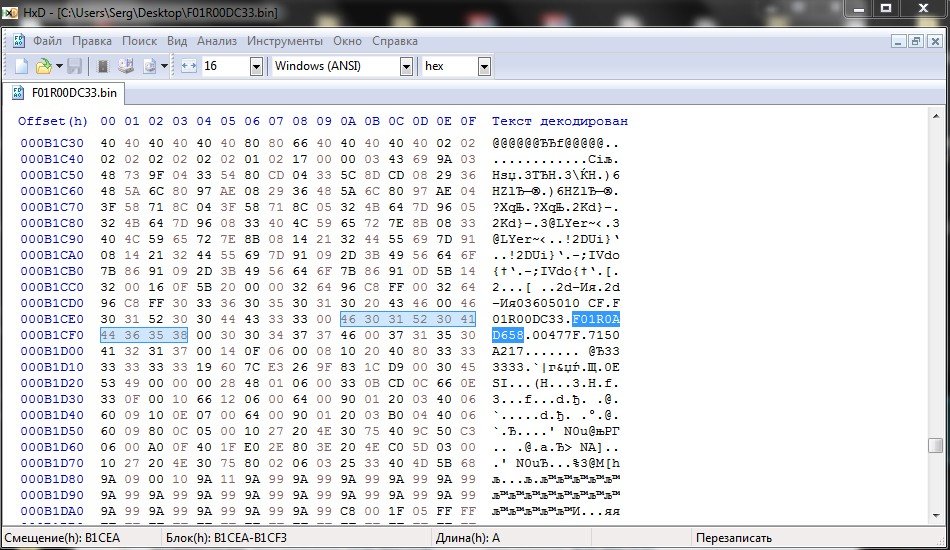Click the document icon left of Файл menu

(x=19, y=41)
